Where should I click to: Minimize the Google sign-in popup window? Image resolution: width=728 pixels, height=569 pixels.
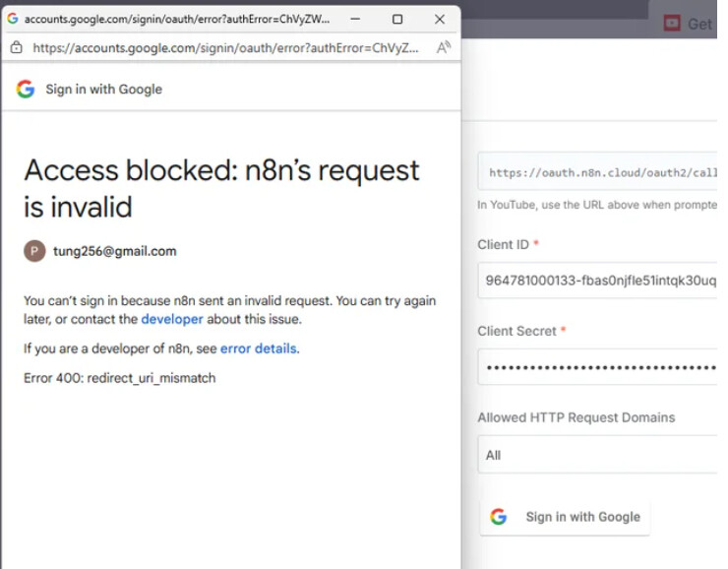click(x=355, y=19)
